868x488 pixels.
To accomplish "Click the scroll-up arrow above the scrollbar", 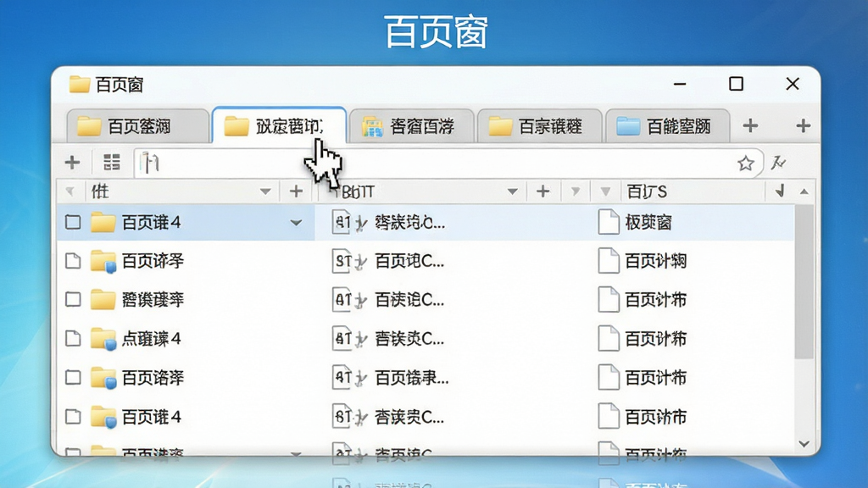I will 804,191.
